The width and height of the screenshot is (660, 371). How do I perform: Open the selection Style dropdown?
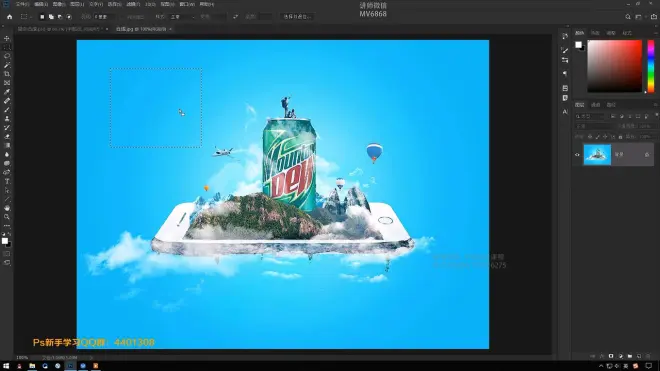(x=182, y=17)
